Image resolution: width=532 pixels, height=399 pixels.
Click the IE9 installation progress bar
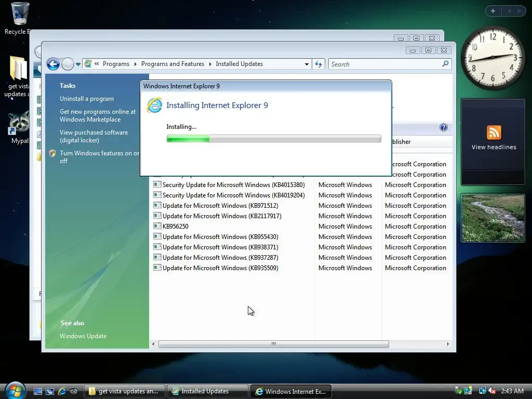[274, 138]
